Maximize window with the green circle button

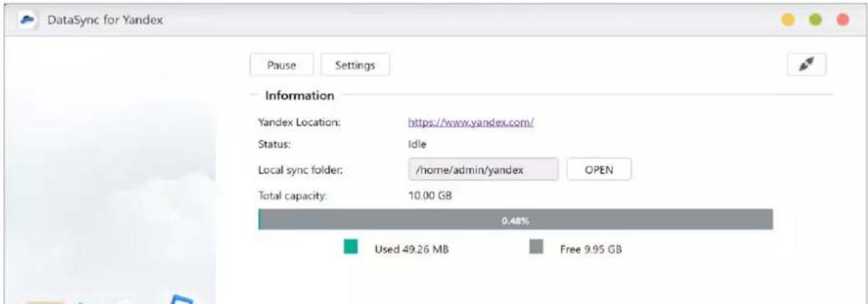815,20
